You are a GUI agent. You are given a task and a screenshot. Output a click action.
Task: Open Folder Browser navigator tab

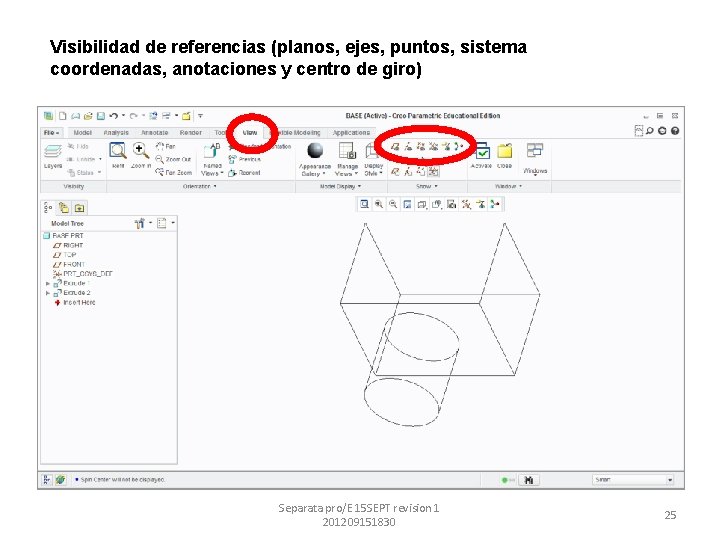click(x=64, y=208)
